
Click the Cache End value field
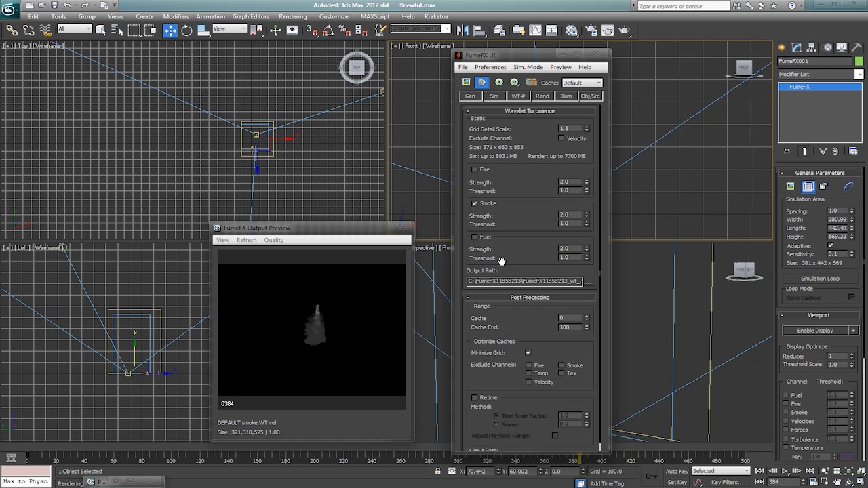point(570,327)
